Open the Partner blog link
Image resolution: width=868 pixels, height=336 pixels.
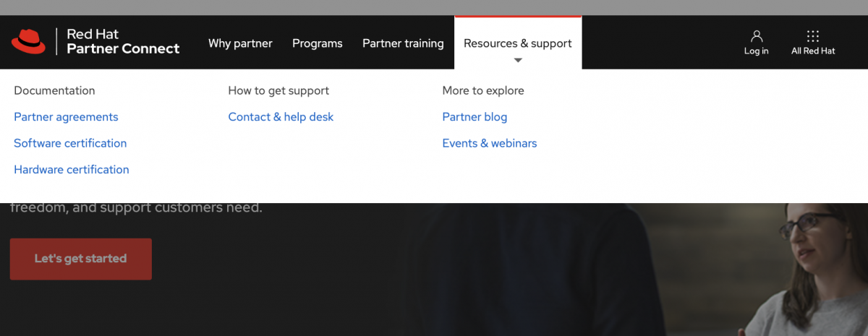[475, 117]
